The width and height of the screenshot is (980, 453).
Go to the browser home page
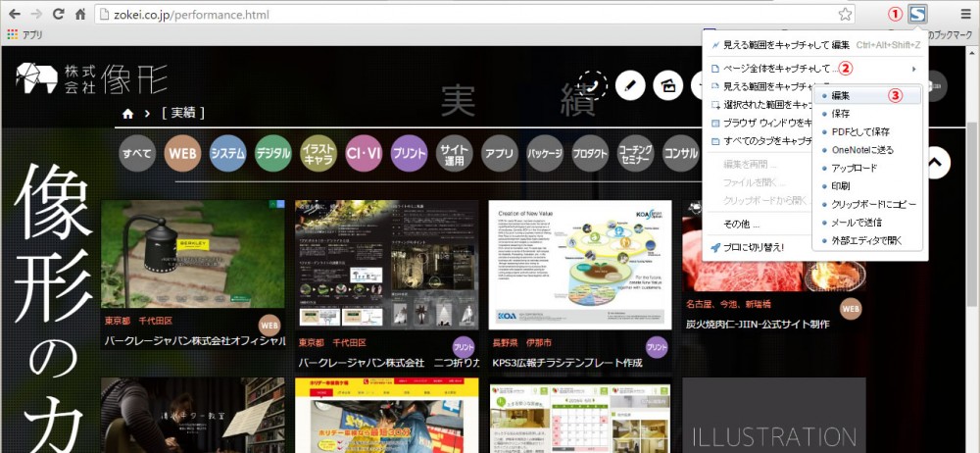(x=80, y=14)
